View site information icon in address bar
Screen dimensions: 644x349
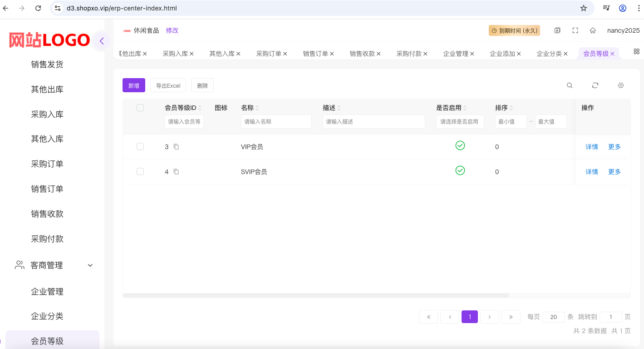57,8
